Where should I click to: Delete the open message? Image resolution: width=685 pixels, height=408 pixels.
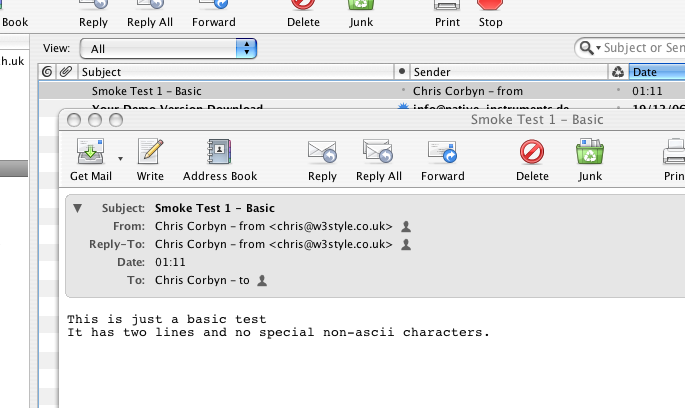532,153
